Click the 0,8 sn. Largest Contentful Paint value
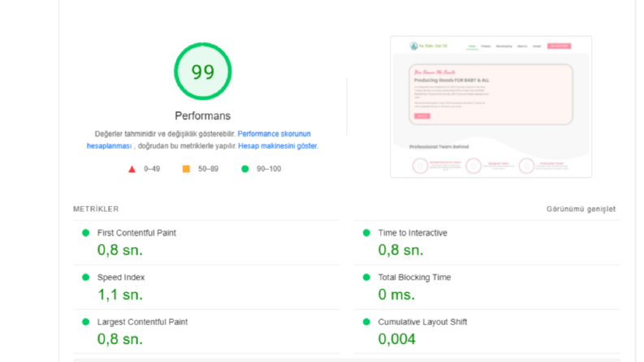This screenshot has width=644, height=362. 120,339
